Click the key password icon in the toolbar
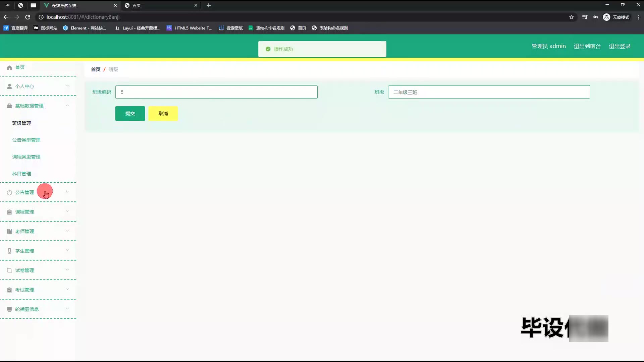Image resolution: width=644 pixels, height=362 pixels. pos(596,17)
